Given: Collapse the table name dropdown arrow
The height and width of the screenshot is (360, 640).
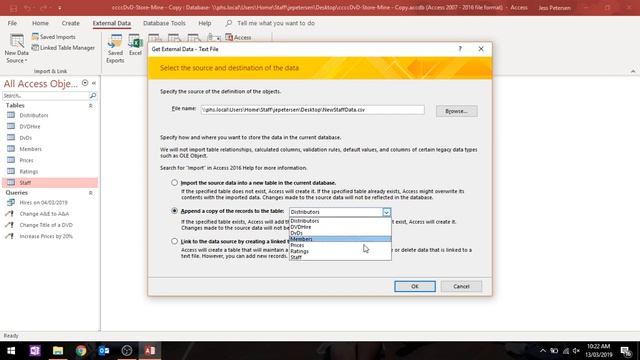Looking at the screenshot, I should tap(386, 212).
